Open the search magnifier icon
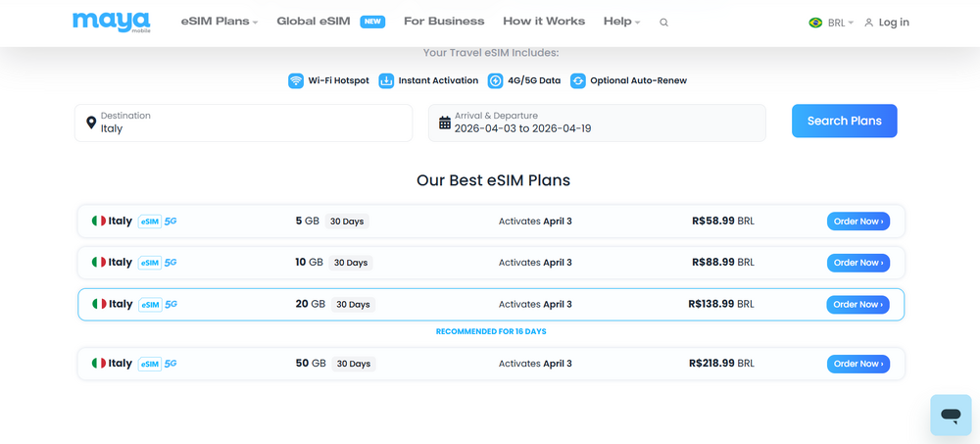 (x=663, y=23)
